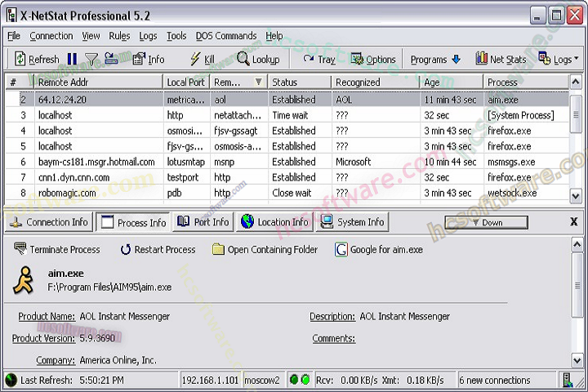The width and height of the screenshot is (588, 392).
Task: Click the network computer toolbar icon
Action: click(111, 59)
